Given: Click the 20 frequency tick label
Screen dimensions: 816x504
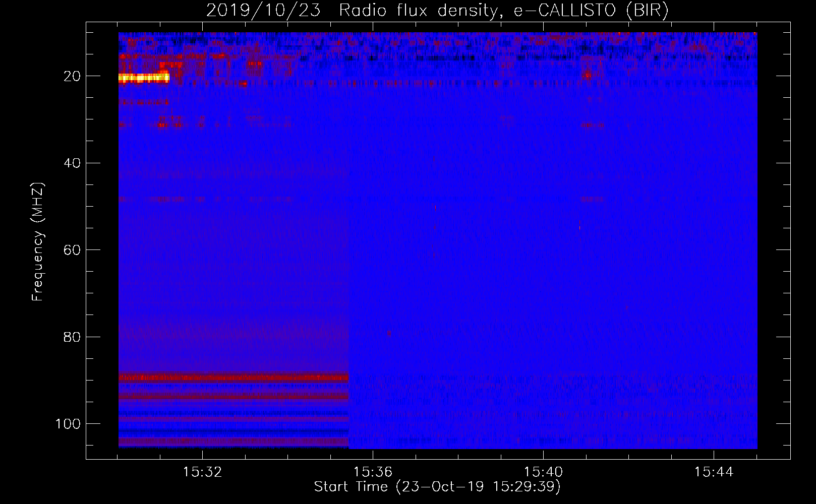Looking at the screenshot, I should click(x=72, y=76).
